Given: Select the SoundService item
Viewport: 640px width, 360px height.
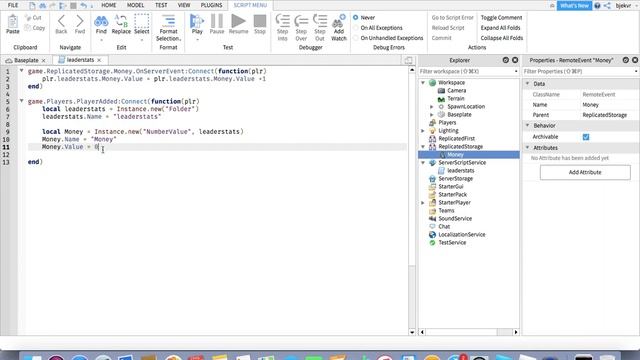Looking at the screenshot, I should pos(455,218).
